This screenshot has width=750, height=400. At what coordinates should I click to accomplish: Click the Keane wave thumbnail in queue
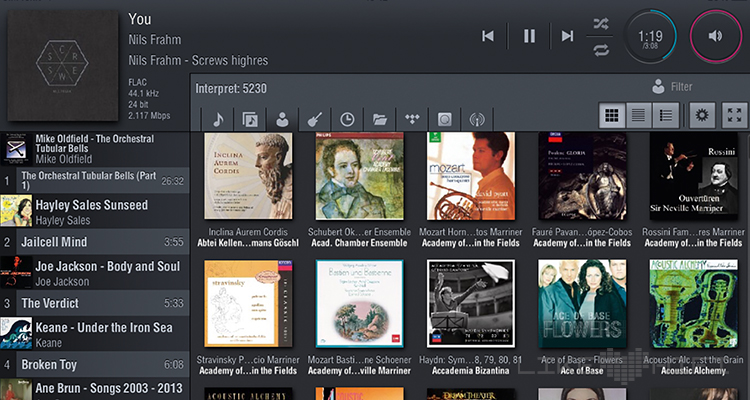(x=16, y=333)
